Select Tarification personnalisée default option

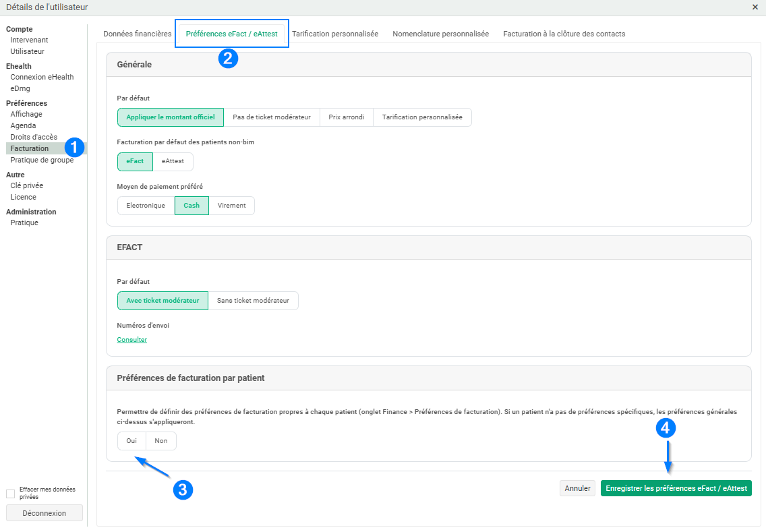(x=422, y=117)
